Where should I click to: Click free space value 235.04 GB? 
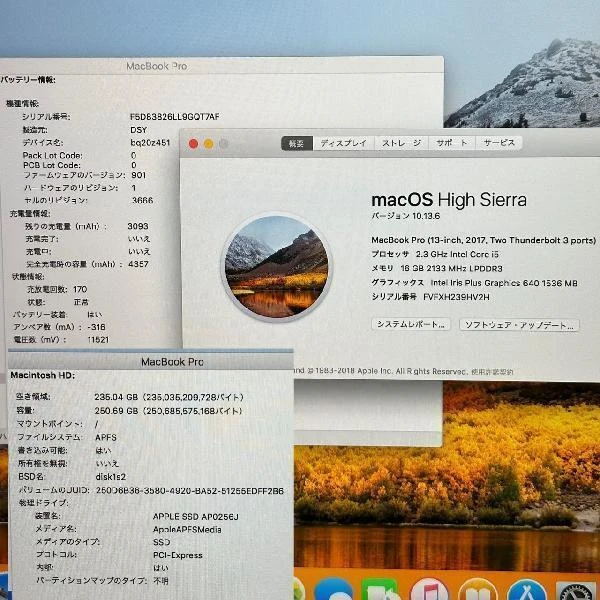[x=116, y=397]
